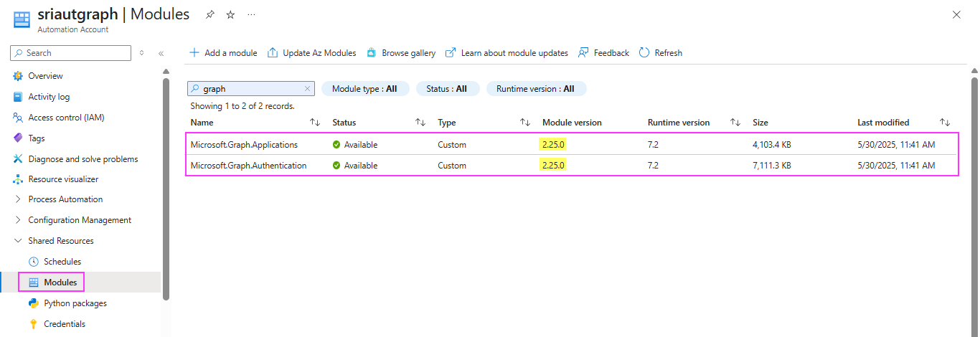The image size is (980, 337).
Task: Open Activity log page
Action: (49, 97)
